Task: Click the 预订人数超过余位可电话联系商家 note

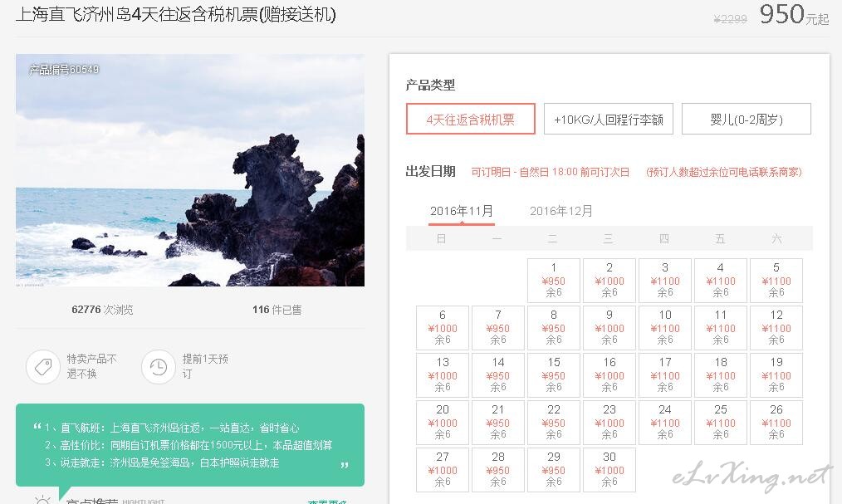Action: pos(724,172)
